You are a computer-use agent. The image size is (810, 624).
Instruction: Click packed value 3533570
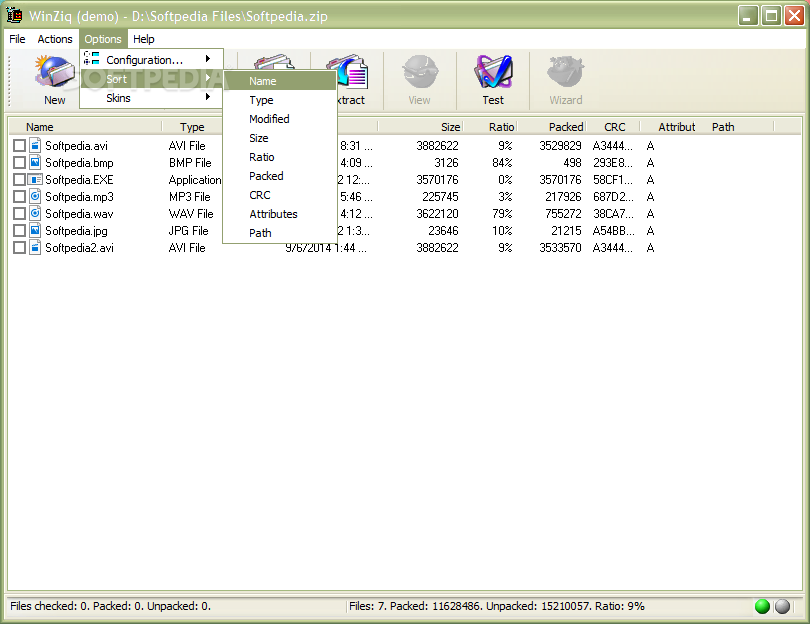pos(560,248)
